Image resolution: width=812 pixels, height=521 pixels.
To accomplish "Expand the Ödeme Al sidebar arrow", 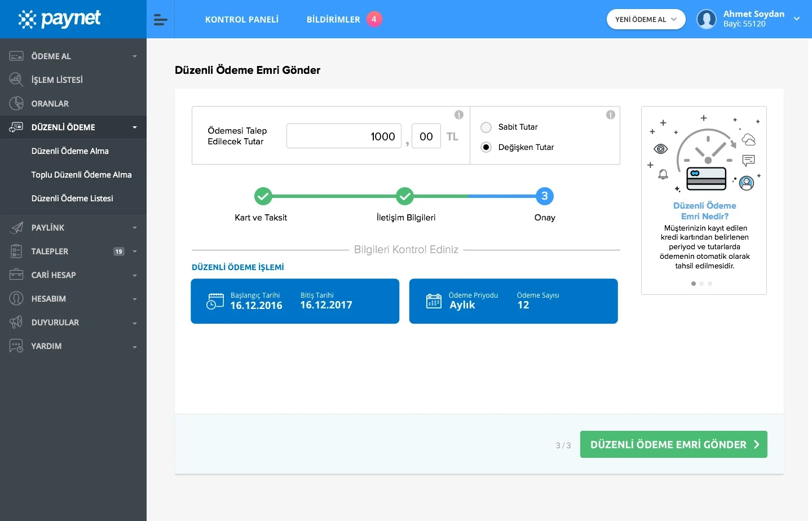I will (x=135, y=56).
